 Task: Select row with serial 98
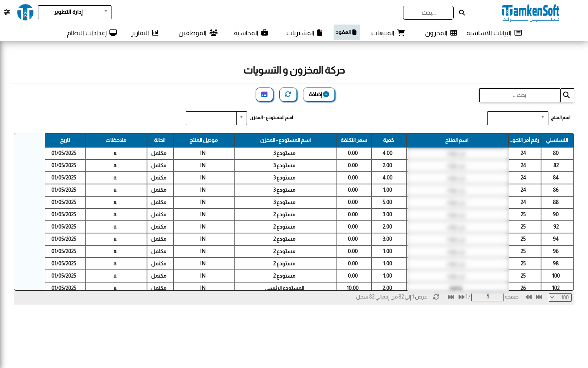[309, 264]
